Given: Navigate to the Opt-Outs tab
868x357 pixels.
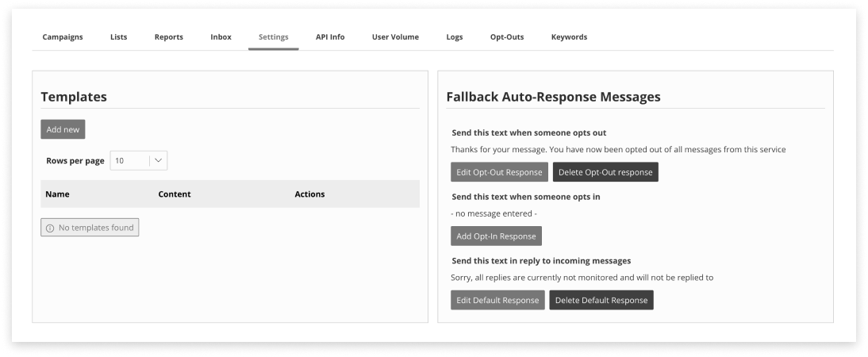Looking at the screenshot, I should coord(507,37).
